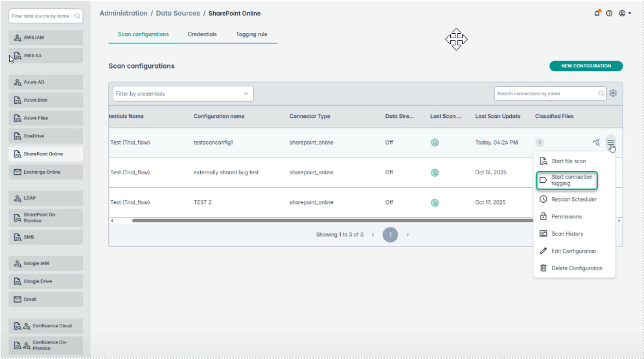Click the Filter data source by name field

tap(41, 16)
